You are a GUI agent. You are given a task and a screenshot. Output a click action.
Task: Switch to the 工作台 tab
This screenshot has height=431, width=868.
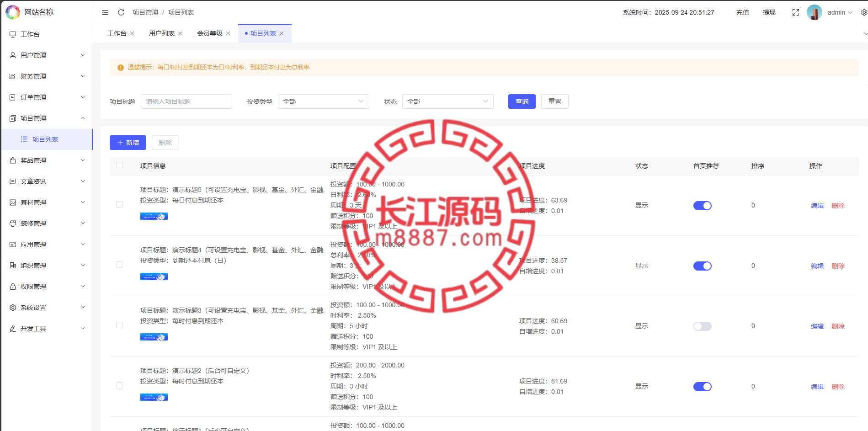[x=117, y=33]
